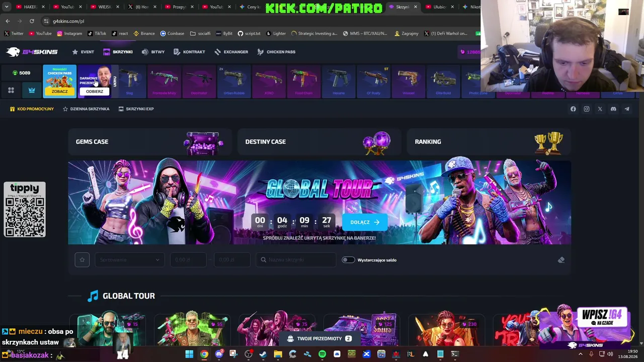Open the Destiny Case card

tap(319, 142)
